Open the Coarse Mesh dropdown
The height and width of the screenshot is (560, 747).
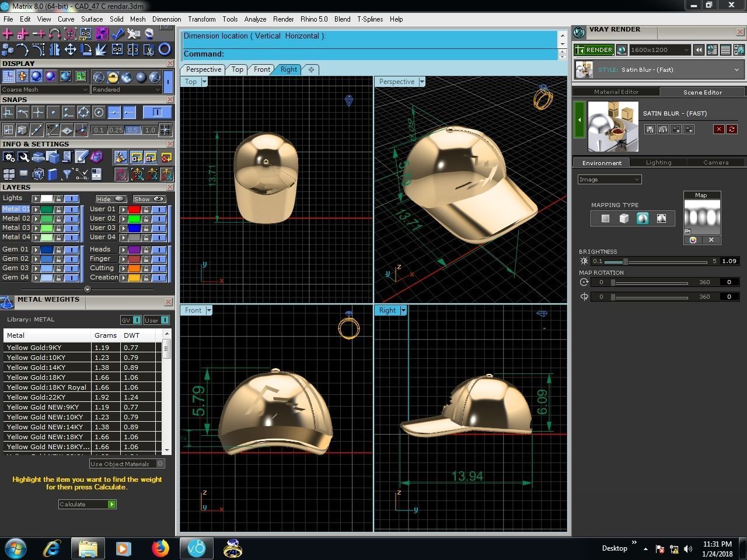[x=45, y=89]
